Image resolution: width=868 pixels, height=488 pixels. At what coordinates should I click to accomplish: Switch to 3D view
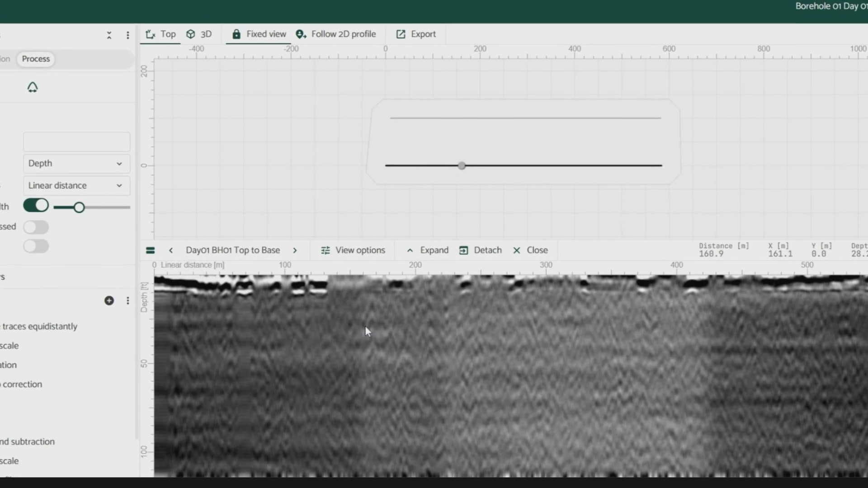point(199,34)
